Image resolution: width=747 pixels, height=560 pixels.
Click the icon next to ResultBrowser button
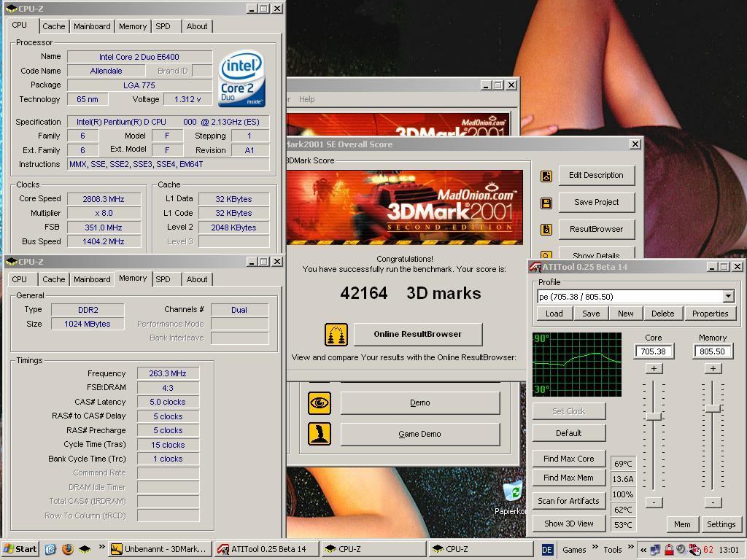point(546,230)
